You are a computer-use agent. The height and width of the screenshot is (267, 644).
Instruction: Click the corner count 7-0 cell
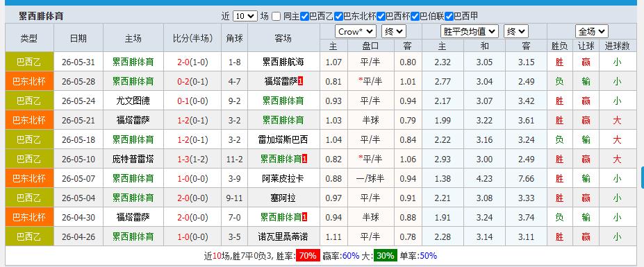pos(235,217)
